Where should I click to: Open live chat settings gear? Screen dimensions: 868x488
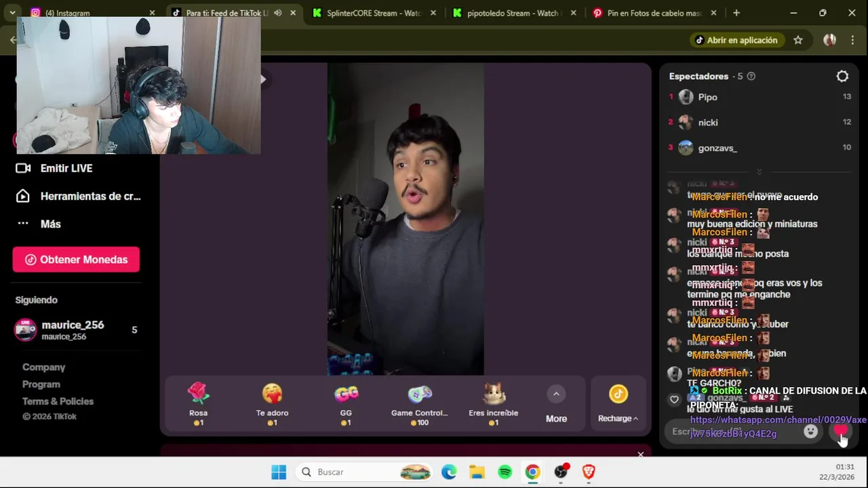pos(842,77)
